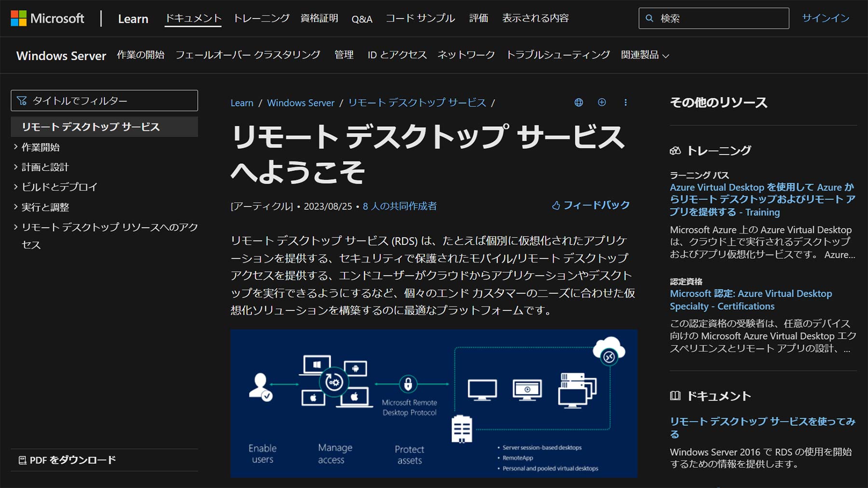Open the 評価 menu item
This screenshot has width=868, height=488.
pyautogui.click(x=478, y=18)
